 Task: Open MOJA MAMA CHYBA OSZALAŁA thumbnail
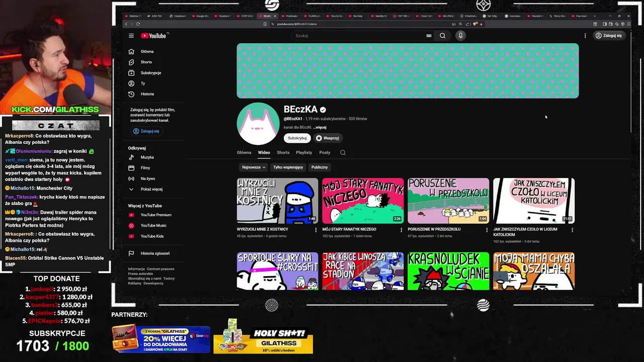pos(534,271)
